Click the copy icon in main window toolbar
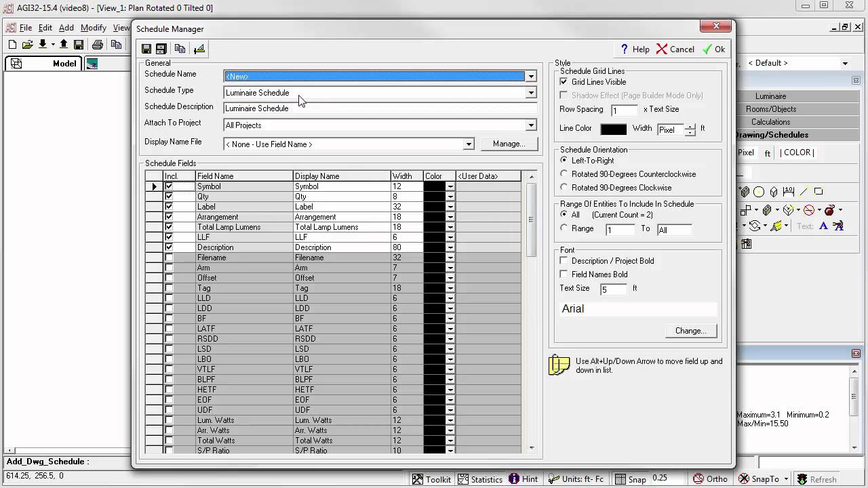The height and width of the screenshot is (488, 868). click(x=116, y=45)
